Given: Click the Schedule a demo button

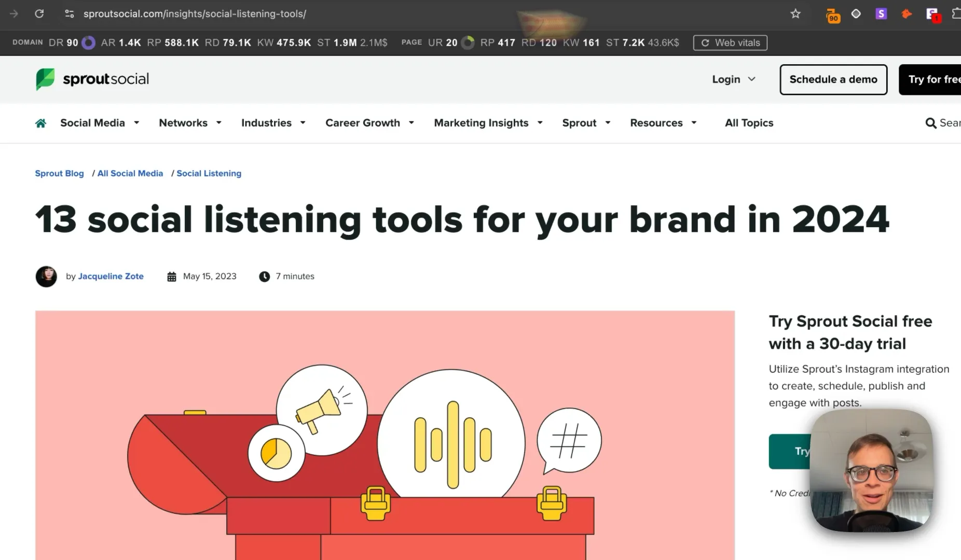Looking at the screenshot, I should (x=833, y=79).
